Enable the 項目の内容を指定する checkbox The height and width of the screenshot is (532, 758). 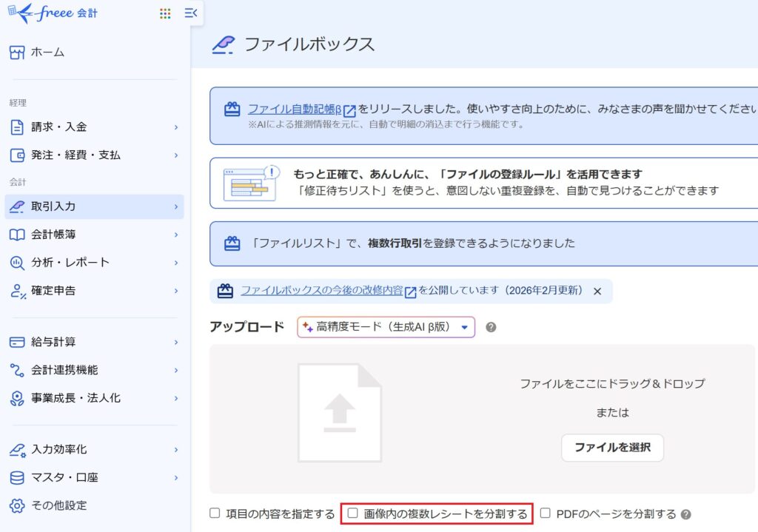(215, 513)
